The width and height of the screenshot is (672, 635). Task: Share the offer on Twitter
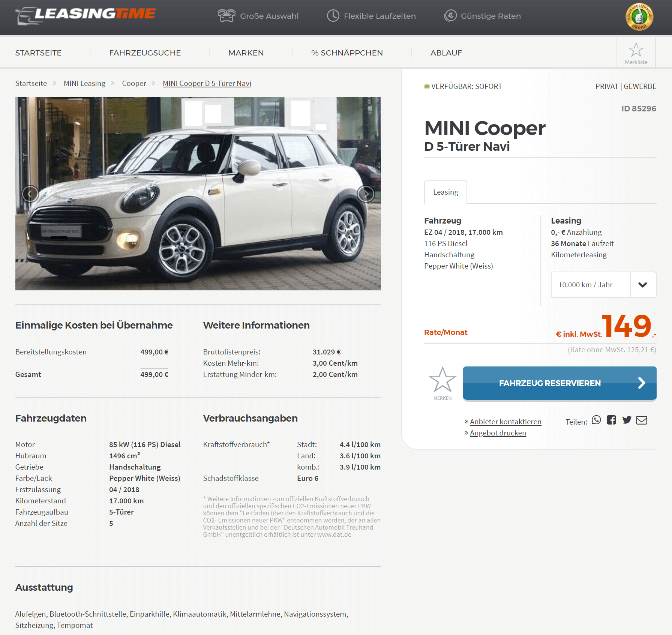point(627,420)
